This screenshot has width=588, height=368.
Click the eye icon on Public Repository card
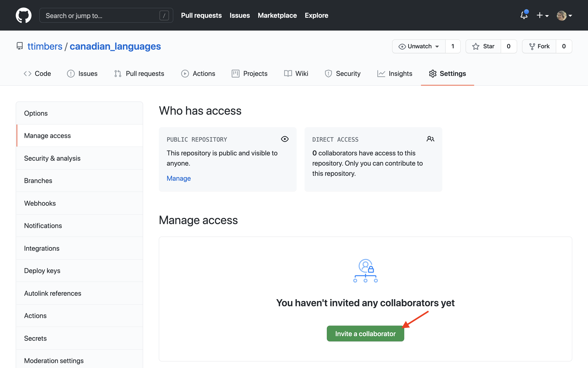tap(285, 139)
